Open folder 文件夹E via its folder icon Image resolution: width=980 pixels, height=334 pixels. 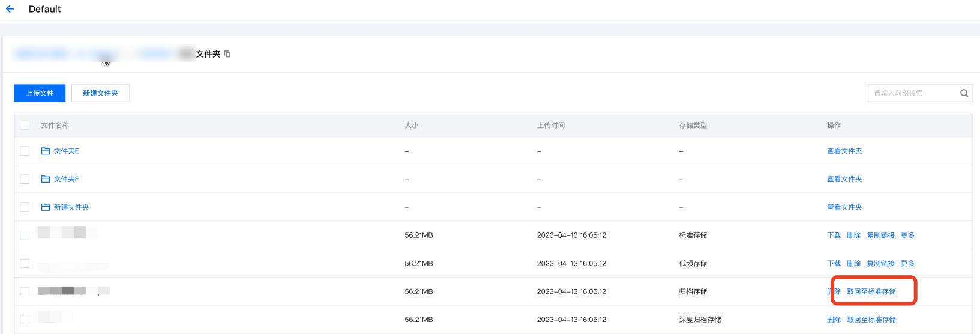(46, 151)
